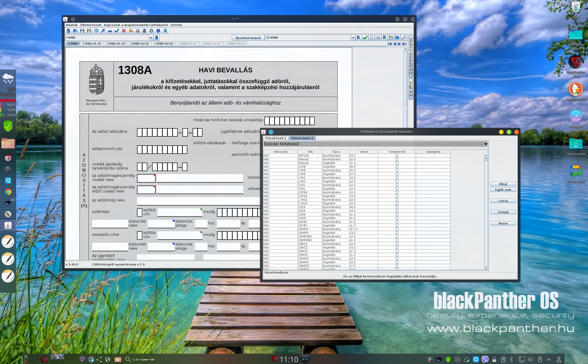This screenshot has width=588, height=364.
Task: Click the green checkmark form check icon
Action: point(365,38)
